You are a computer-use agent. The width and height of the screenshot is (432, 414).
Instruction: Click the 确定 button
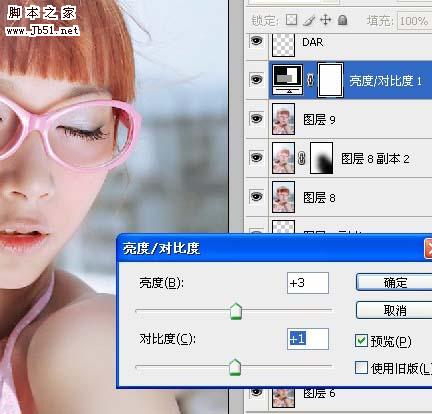pos(394,282)
